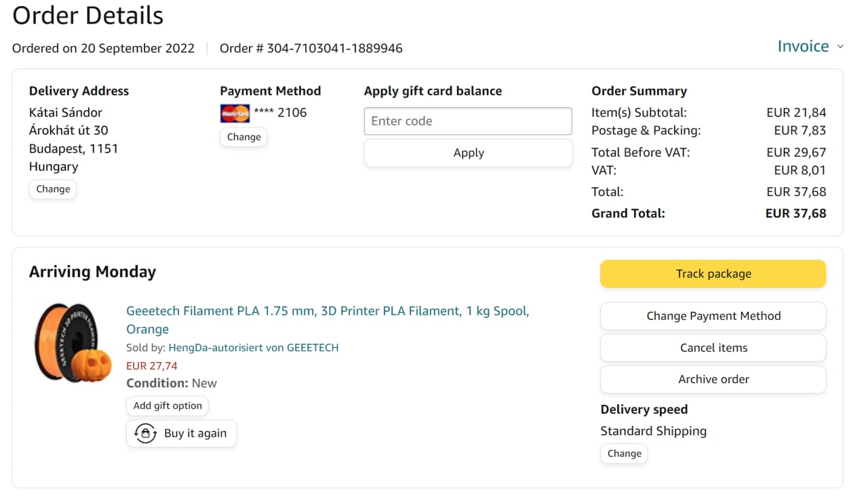The height and width of the screenshot is (499, 868).
Task: Archive this order
Action: click(x=713, y=380)
